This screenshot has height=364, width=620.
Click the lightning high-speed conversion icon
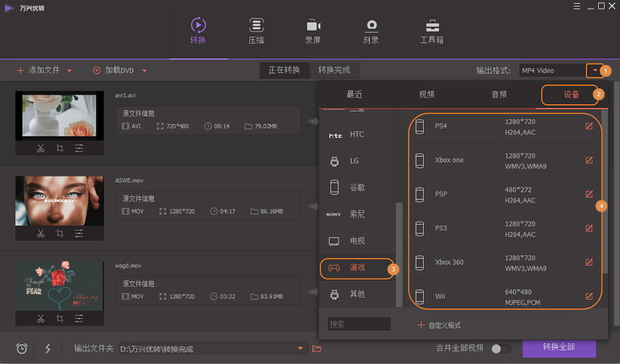[48, 348]
